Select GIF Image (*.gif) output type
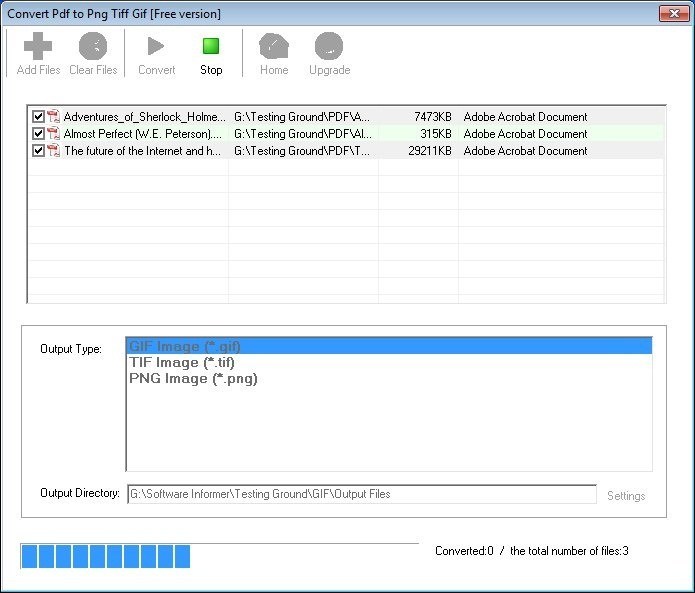695x593 pixels. [x=389, y=346]
